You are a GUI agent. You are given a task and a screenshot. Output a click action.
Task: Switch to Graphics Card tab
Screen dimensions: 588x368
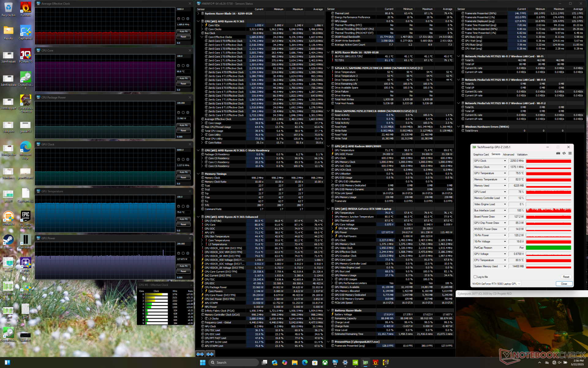pyautogui.click(x=481, y=155)
